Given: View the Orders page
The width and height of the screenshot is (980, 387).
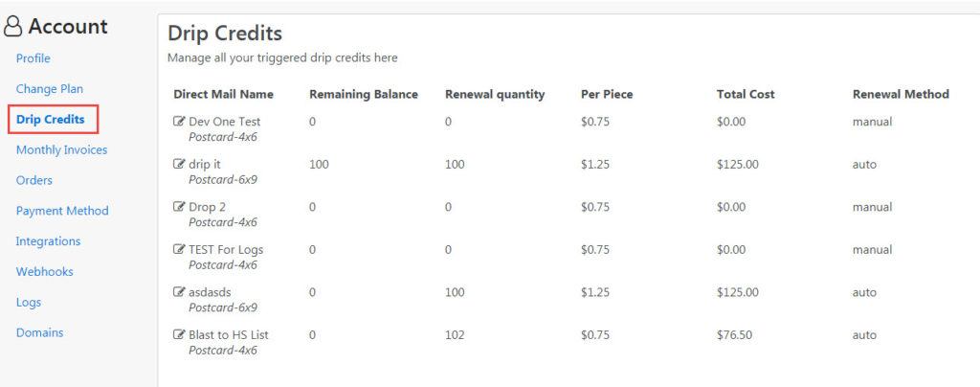Looking at the screenshot, I should coord(34,180).
